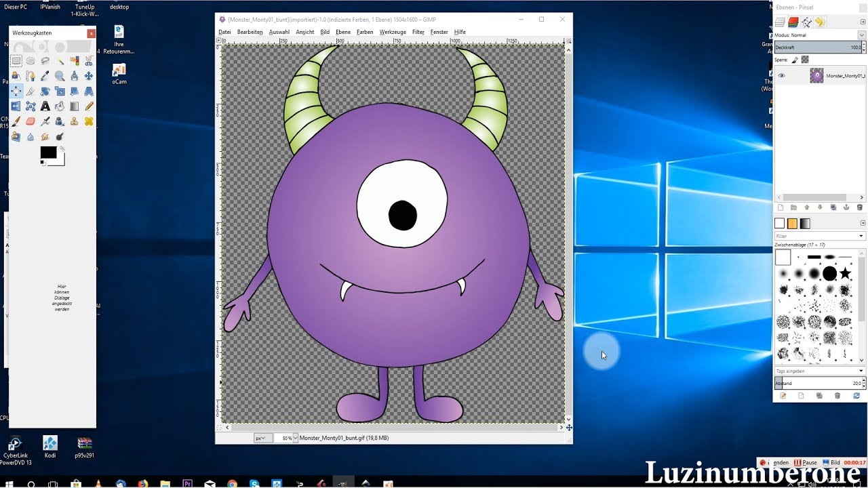868x488 pixels.
Task: Select the Eraser tool
Action: (x=31, y=121)
